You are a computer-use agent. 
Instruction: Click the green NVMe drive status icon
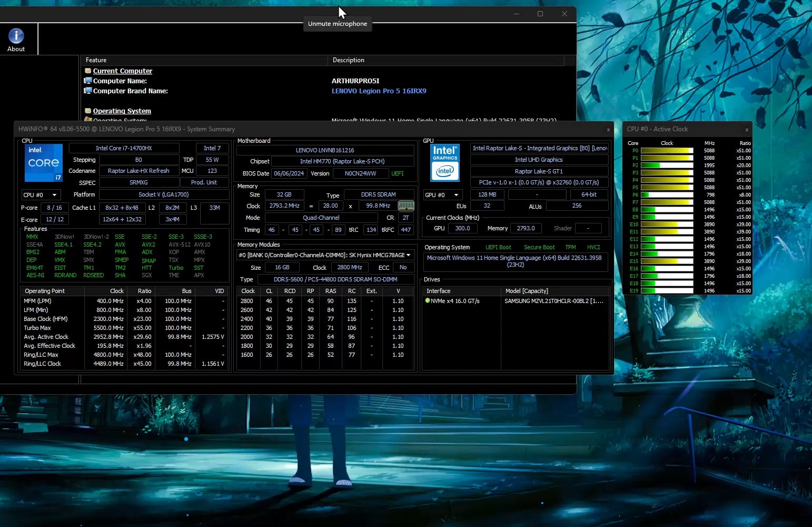pyautogui.click(x=428, y=301)
